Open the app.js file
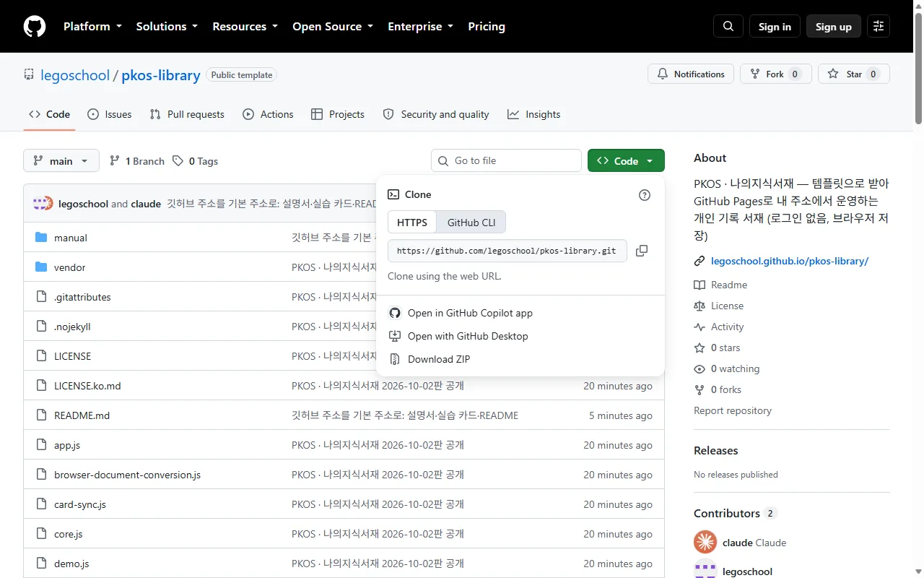 point(67,445)
